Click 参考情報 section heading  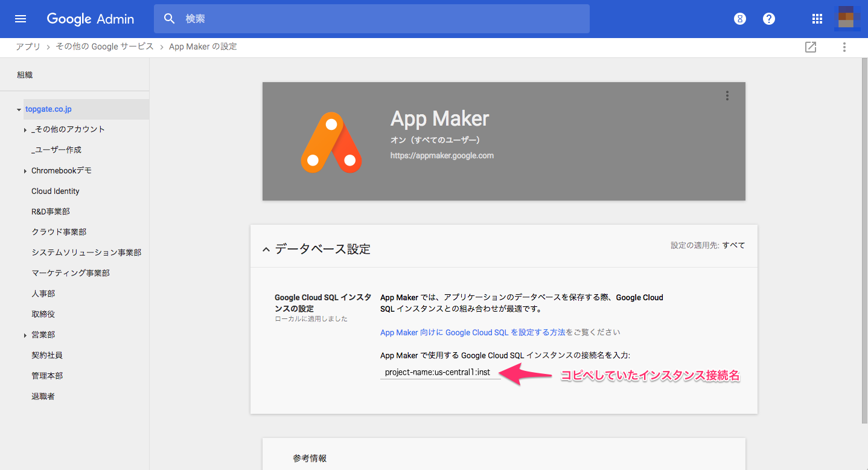tap(310, 459)
